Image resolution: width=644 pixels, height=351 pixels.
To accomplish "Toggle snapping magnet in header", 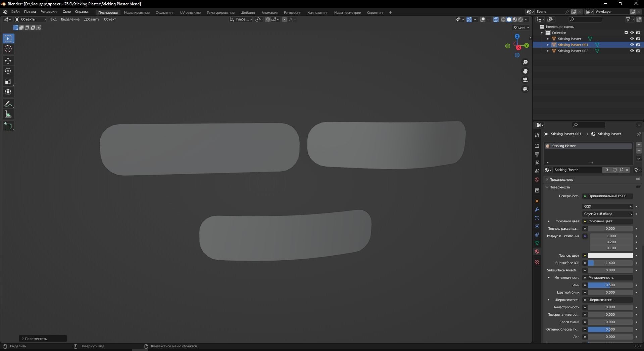I will 268,19.
